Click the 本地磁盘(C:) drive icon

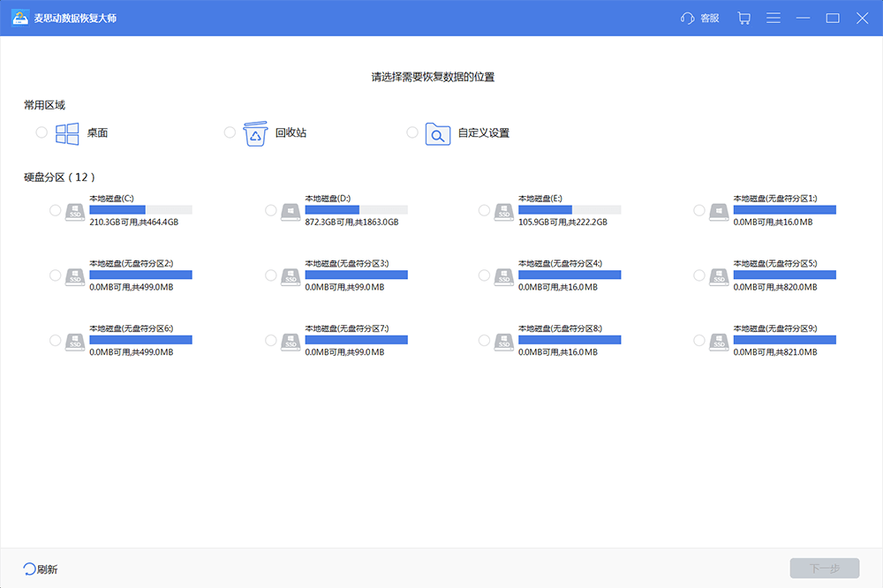[x=75, y=211]
